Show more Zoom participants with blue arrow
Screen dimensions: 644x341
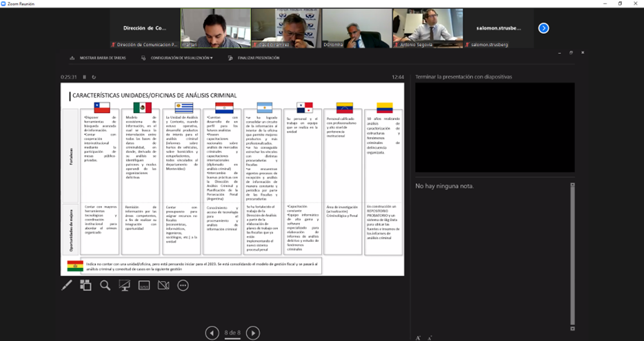coord(543,28)
